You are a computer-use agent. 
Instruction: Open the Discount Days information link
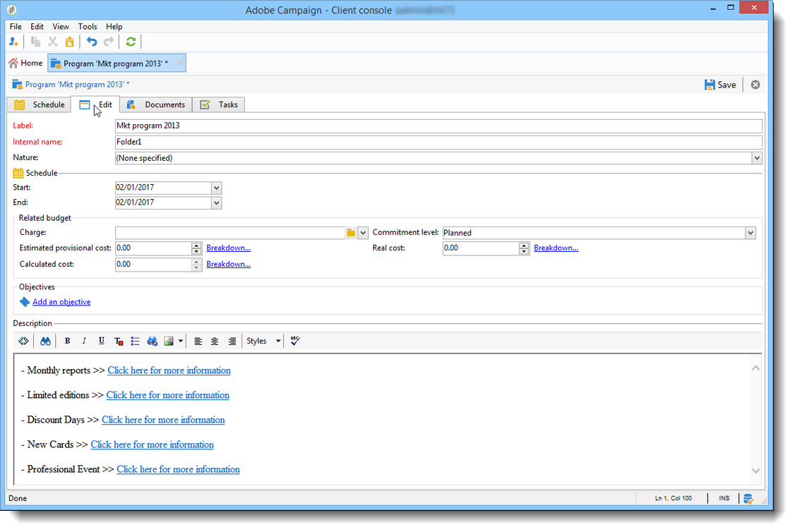point(163,420)
